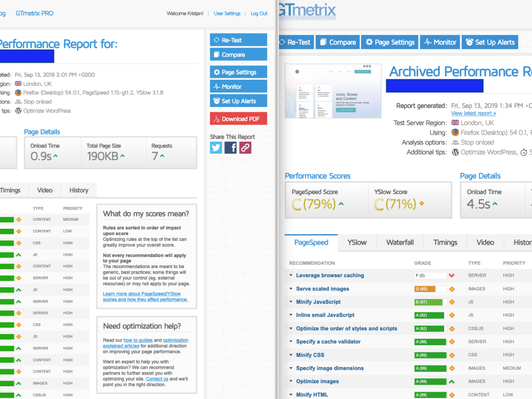This screenshot has height=399, width=532.
Task: Click Re-Test button in left report
Action: pyautogui.click(x=238, y=40)
